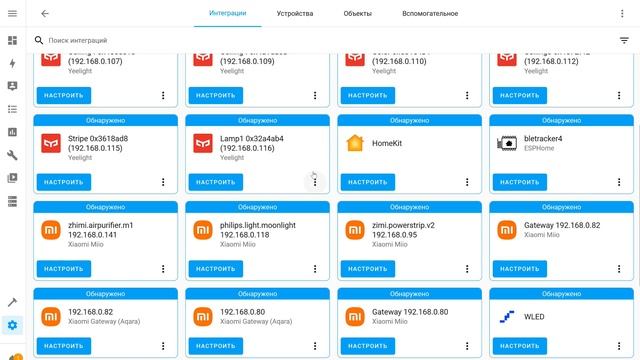Click the search magnifier icon
Screen dimensions: 640x360
(39, 40)
